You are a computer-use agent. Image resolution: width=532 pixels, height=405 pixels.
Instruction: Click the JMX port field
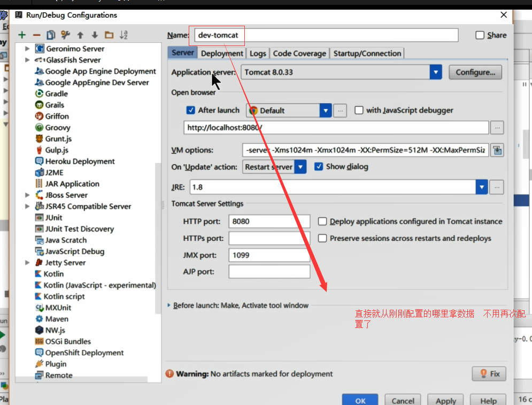[269, 255]
